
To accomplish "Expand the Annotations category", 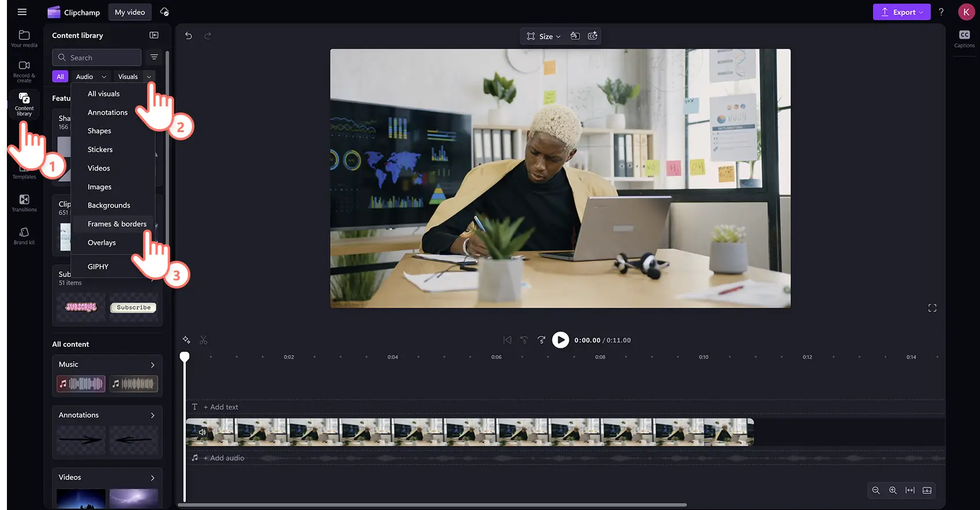I will click(x=152, y=415).
